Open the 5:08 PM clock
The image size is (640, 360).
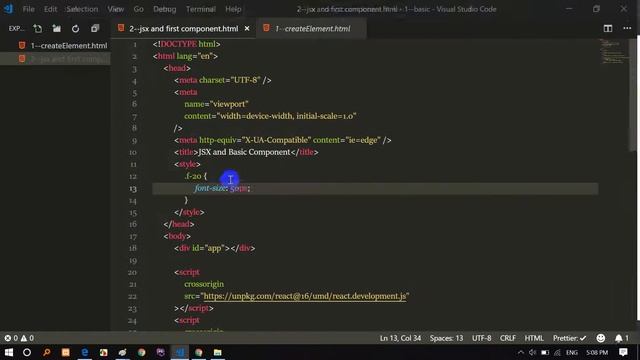(597, 352)
